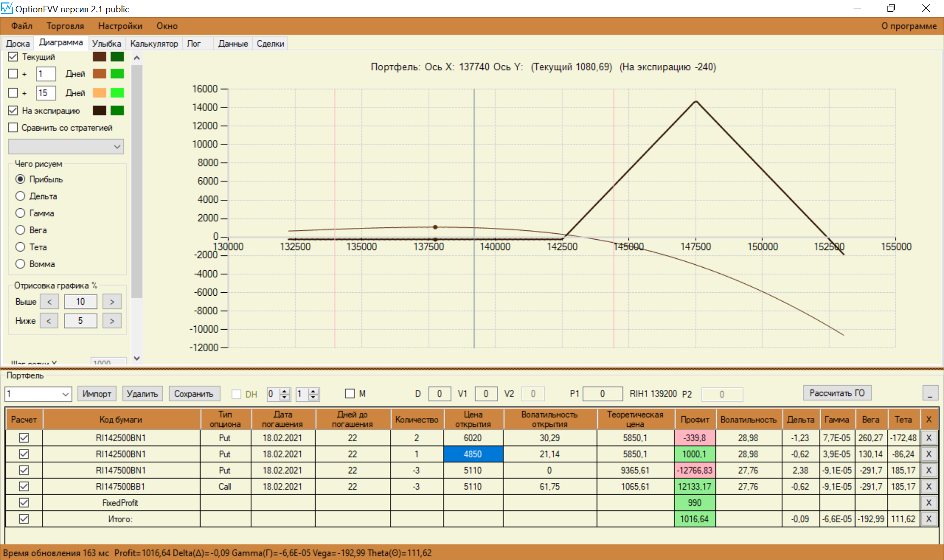Viewport: 944px width, 560px height.
Task: Increment the DH first spinner value
Action: click(285, 391)
